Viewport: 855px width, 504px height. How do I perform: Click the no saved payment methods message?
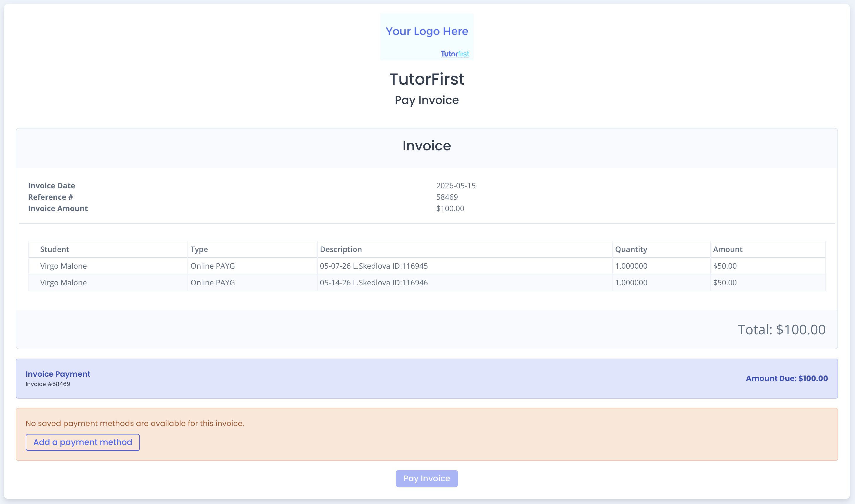[x=135, y=423]
